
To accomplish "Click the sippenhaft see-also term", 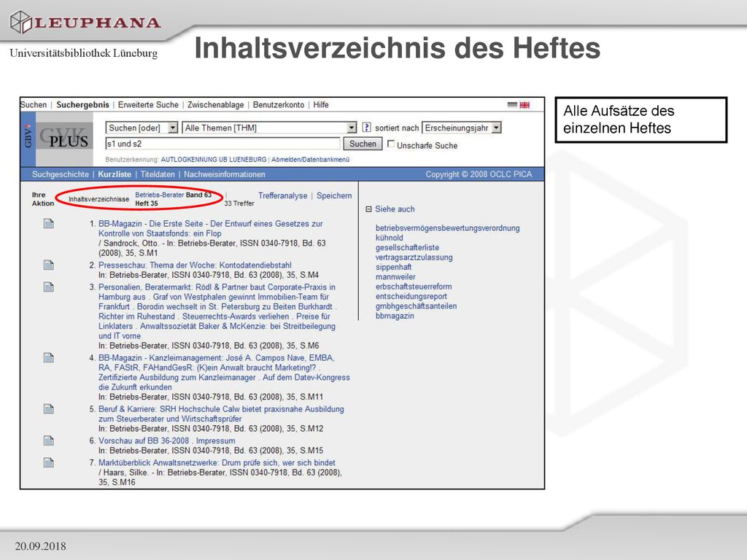I will [393, 267].
